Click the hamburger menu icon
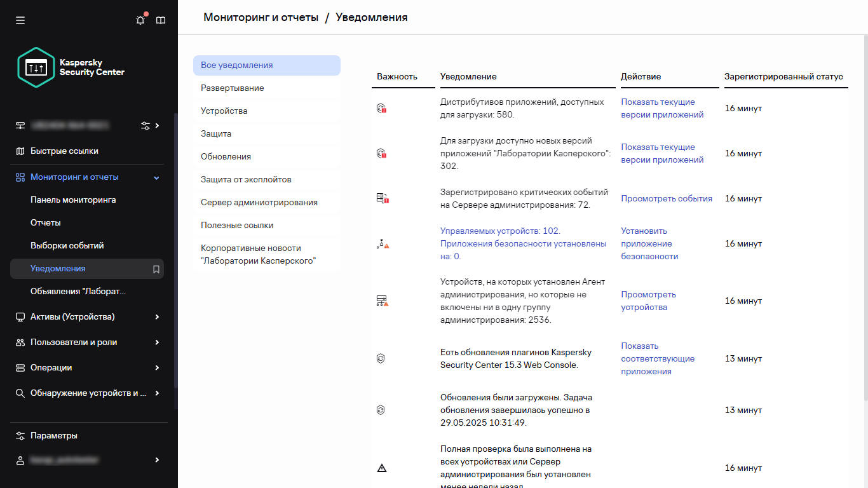 pyautogui.click(x=20, y=20)
